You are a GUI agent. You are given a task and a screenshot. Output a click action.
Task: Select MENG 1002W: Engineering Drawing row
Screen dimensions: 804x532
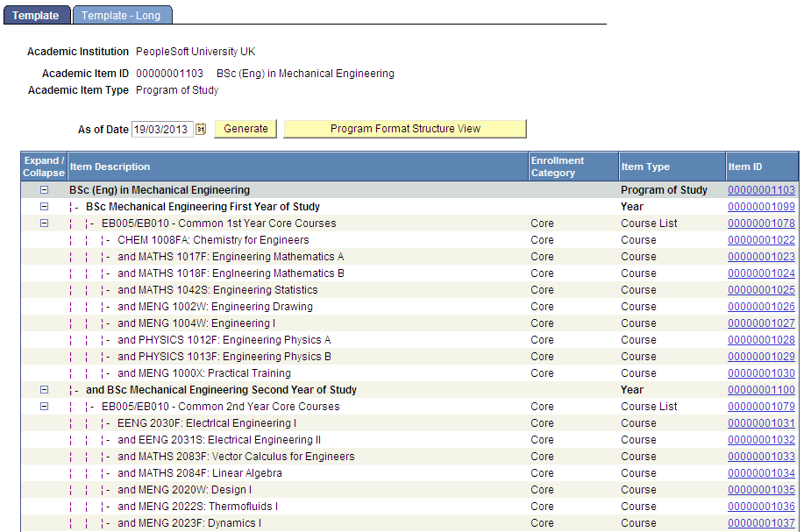(409, 307)
